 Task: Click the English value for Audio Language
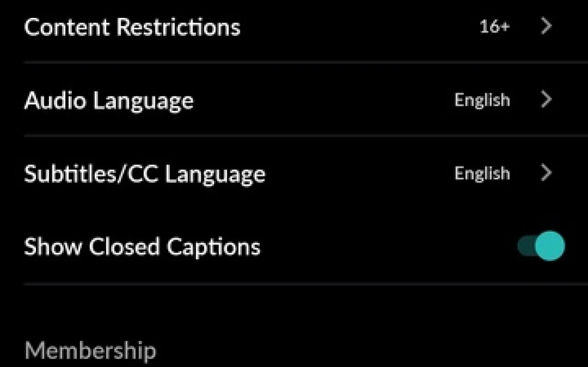(482, 100)
